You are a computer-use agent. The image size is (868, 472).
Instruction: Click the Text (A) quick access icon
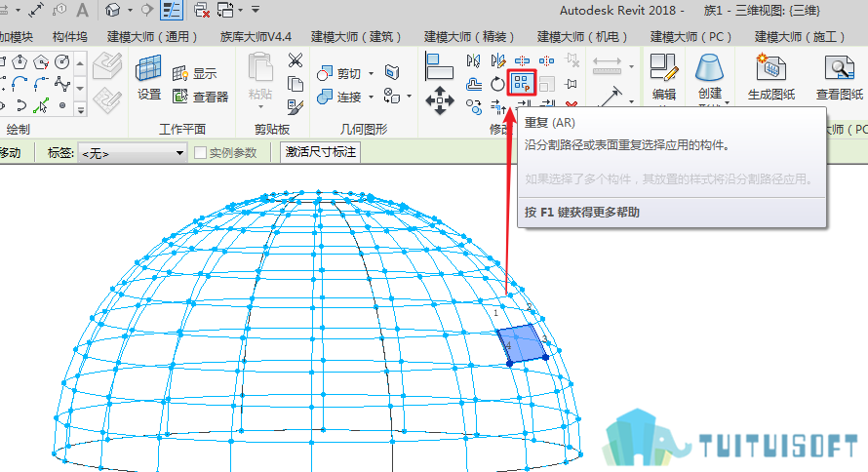tap(83, 10)
